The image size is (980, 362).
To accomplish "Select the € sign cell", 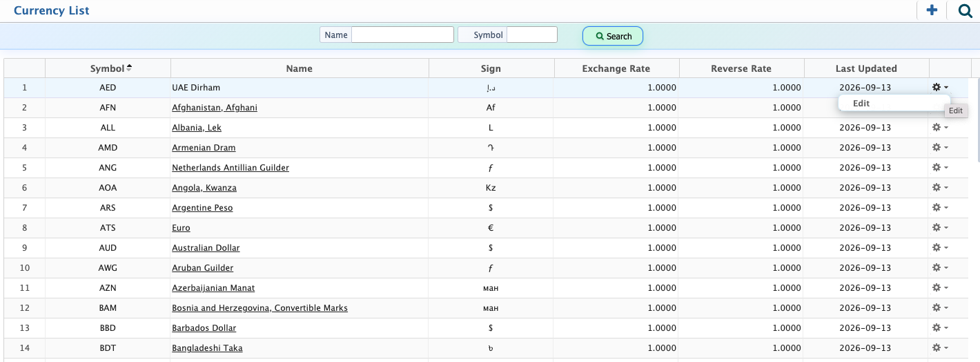I will 491,228.
